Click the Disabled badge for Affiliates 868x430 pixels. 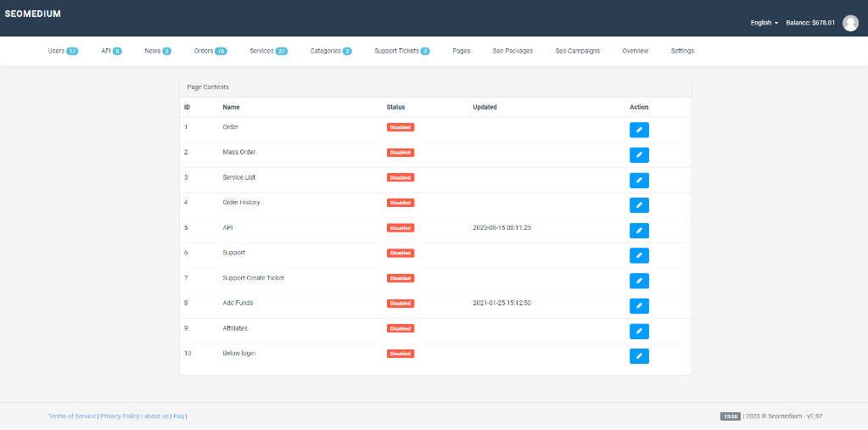tap(400, 329)
